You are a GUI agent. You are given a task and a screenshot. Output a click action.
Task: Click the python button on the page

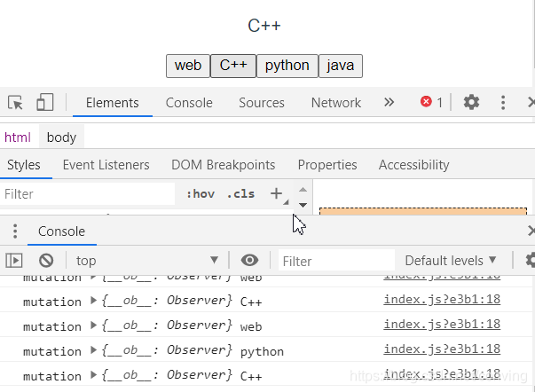tap(287, 66)
